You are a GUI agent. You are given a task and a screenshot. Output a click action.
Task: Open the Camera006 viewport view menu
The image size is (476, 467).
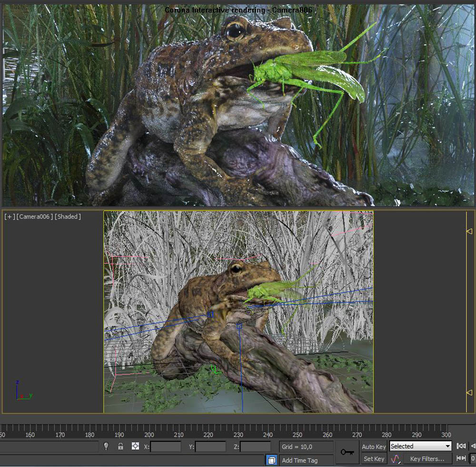(35, 216)
